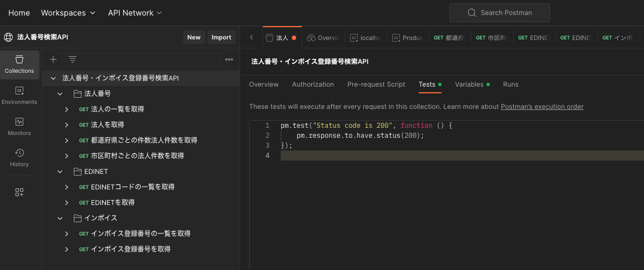
Task: Expand the 法人の一覧を取得 request
Action: [67, 109]
